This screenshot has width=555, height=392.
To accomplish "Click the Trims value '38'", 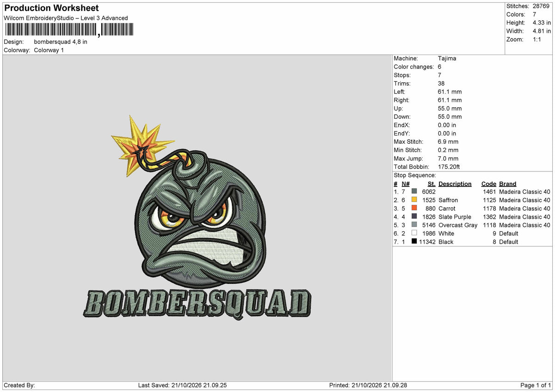I will pos(441,83).
